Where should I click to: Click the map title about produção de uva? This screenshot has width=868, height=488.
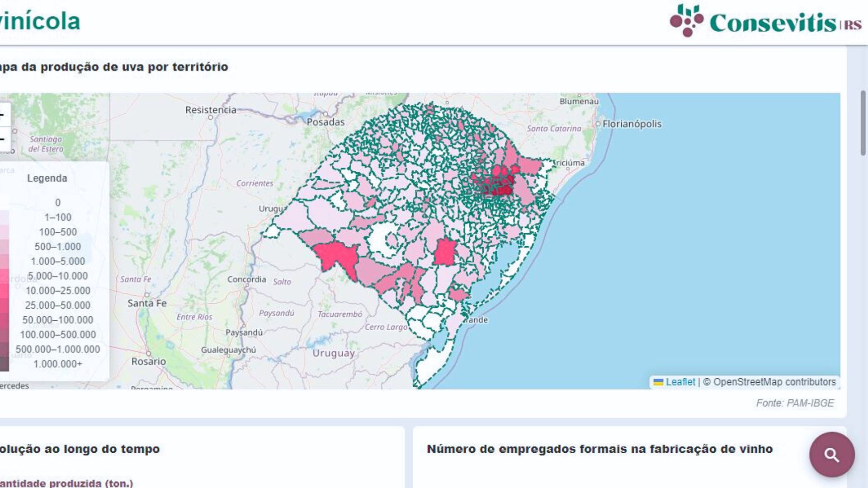(115, 66)
